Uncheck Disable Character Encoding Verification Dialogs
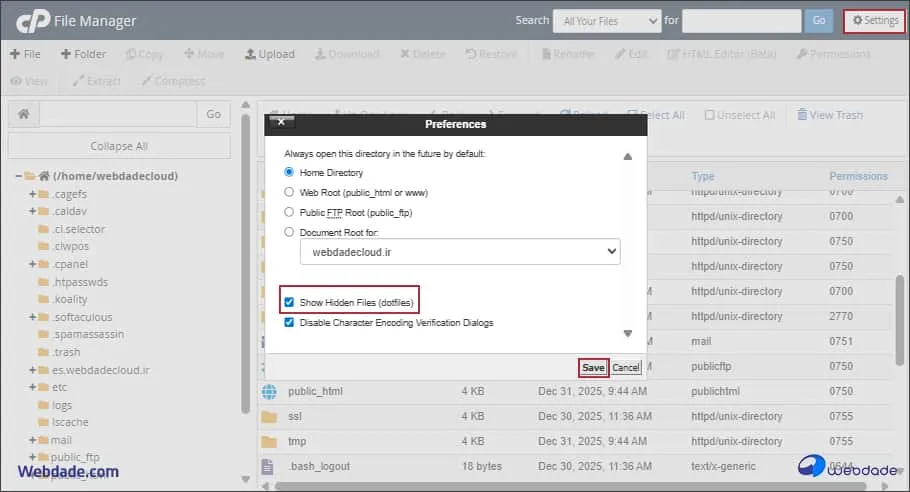The height and width of the screenshot is (492, 910). [290, 323]
